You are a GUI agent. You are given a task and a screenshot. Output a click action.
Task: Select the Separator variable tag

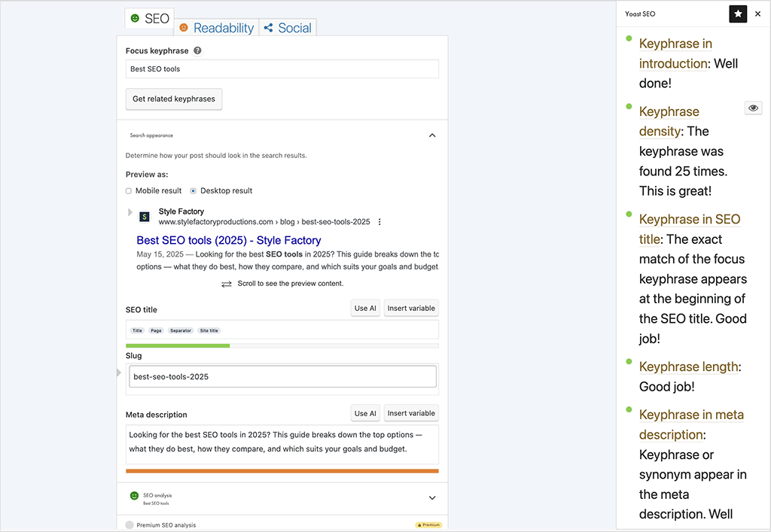pos(181,330)
